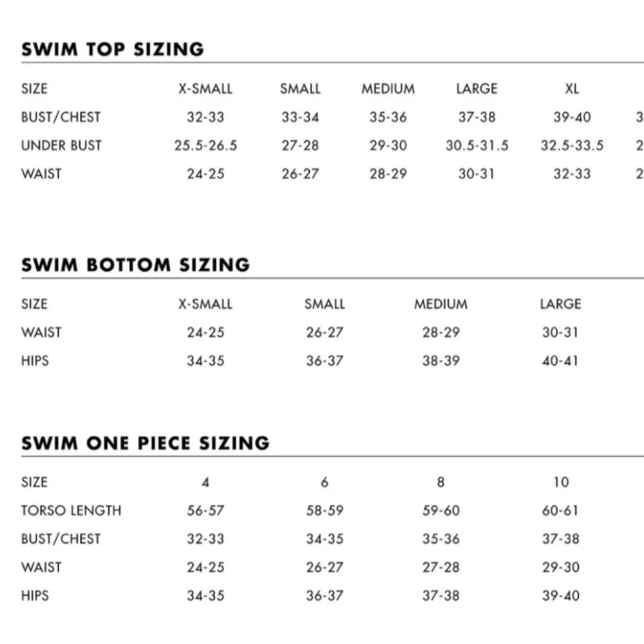This screenshot has width=644, height=644.
Task: Click BUST/CHEST label in swim top table
Action: (61, 117)
